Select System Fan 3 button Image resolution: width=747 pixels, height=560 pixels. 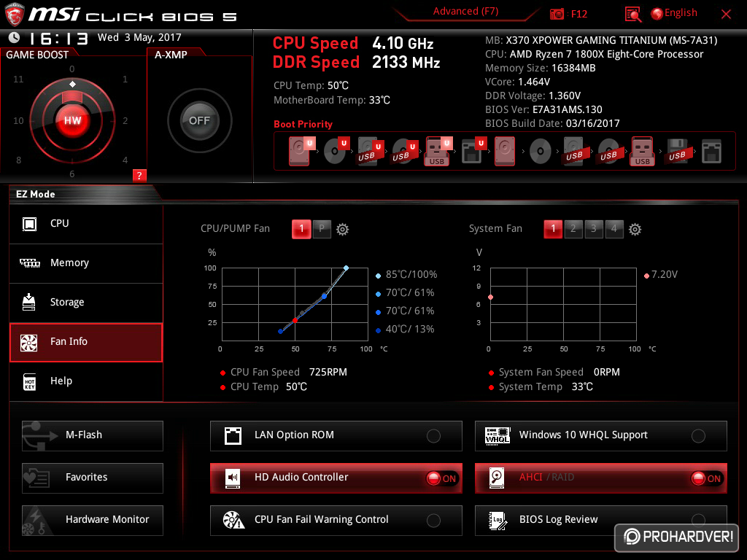click(594, 229)
